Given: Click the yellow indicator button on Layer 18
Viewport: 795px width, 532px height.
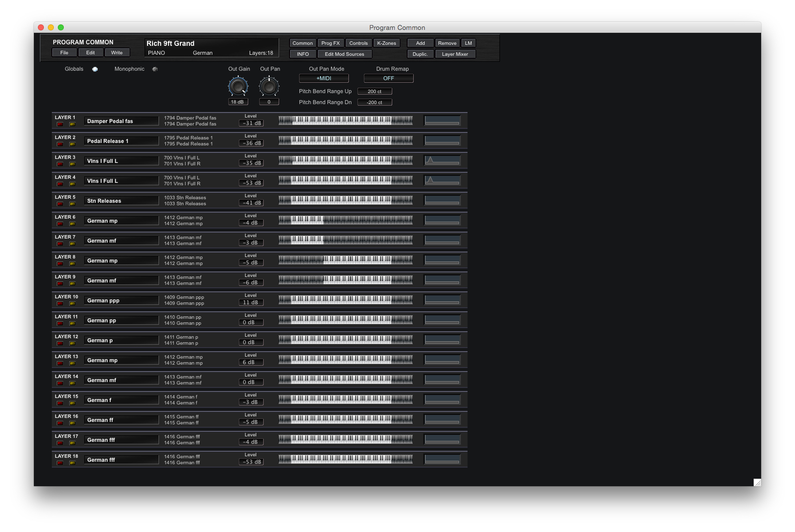Looking at the screenshot, I should pyautogui.click(x=72, y=463).
